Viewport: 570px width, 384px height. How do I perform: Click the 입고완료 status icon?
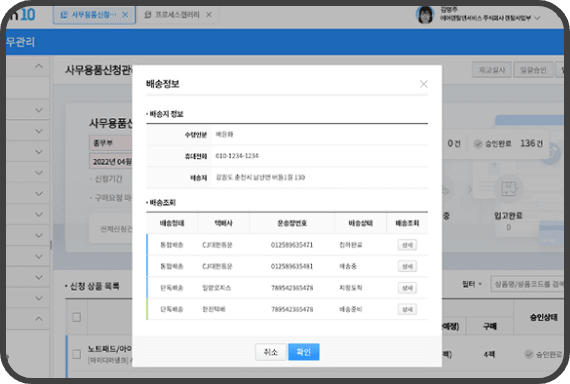point(509,189)
